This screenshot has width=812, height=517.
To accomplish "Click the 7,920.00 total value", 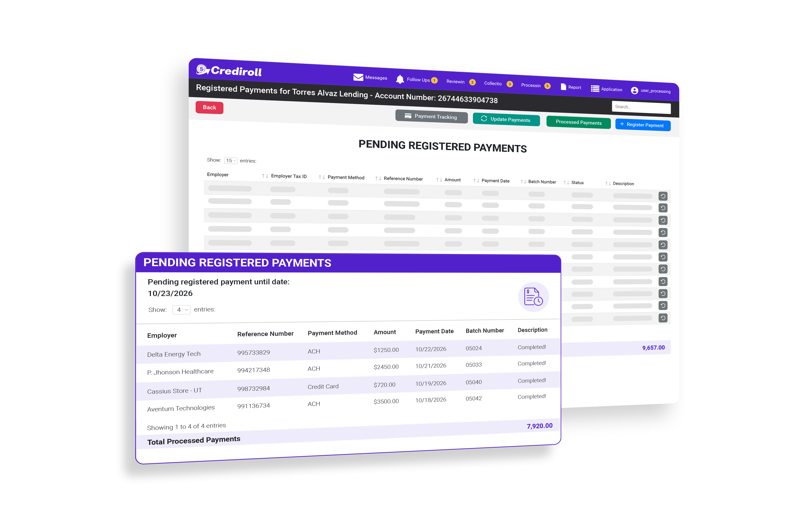I will pyautogui.click(x=539, y=426).
